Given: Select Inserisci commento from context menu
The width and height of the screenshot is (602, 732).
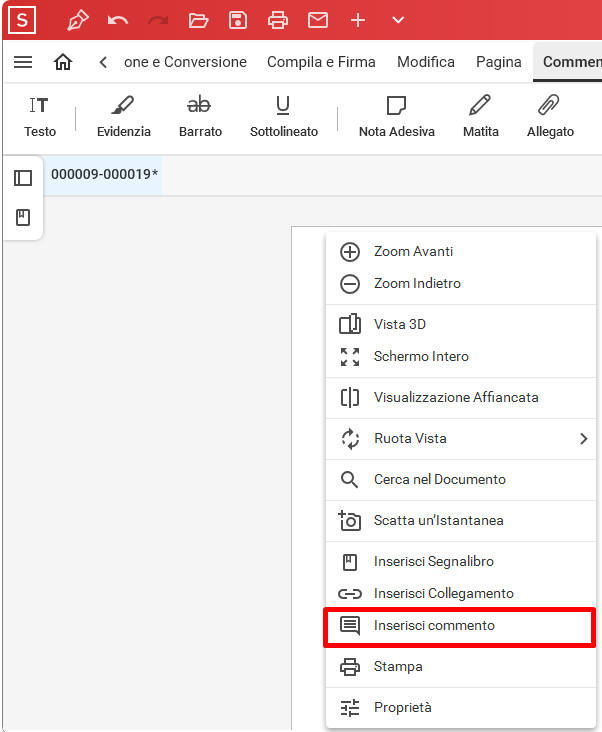Looking at the screenshot, I should click(x=460, y=626).
